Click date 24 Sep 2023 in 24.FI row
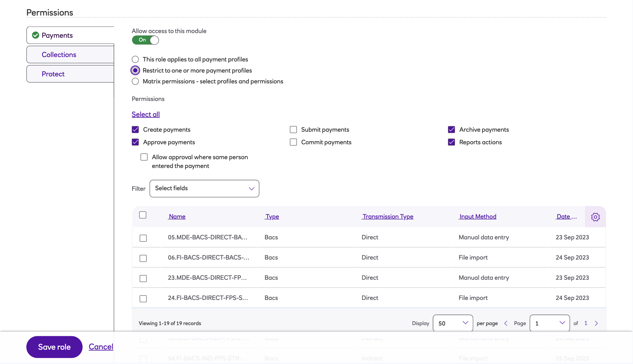 tap(572, 298)
